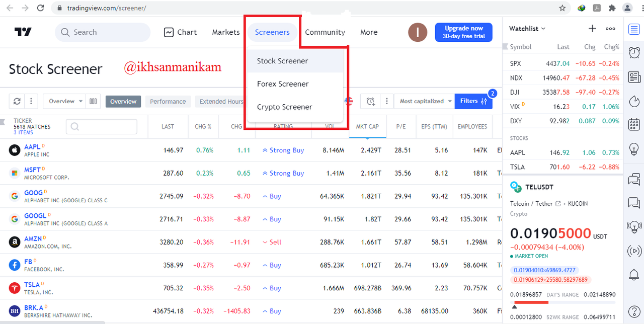Sort by the MKT CAP column header
The height and width of the screenshot is (324, 644).
point(367,127)
